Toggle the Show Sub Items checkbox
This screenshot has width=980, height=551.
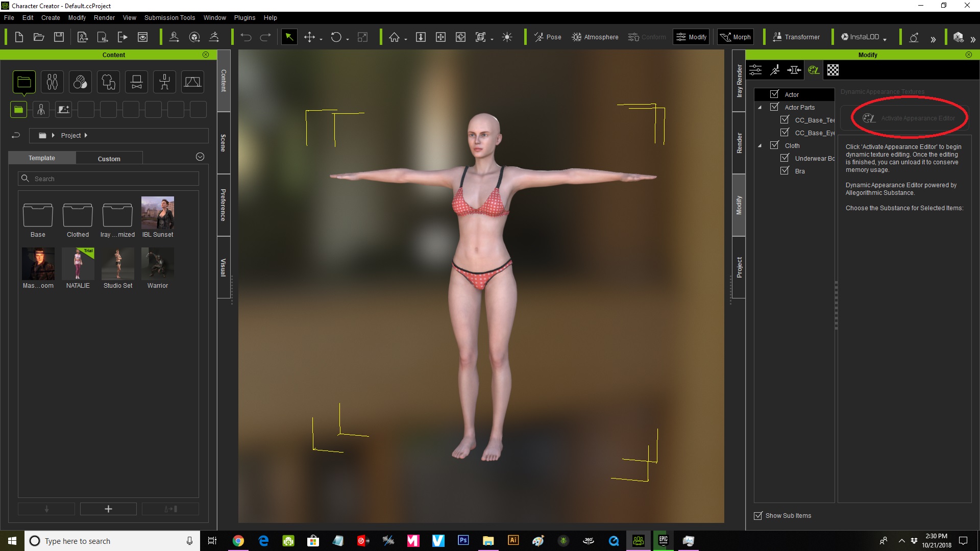point(758,516)
